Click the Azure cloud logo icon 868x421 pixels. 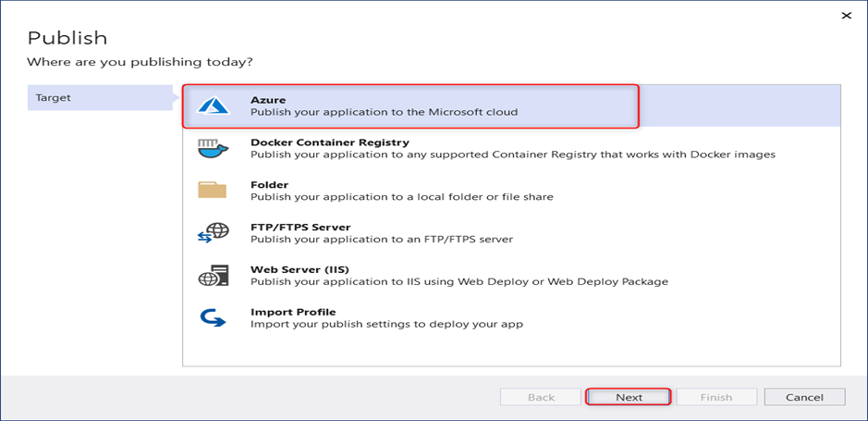pos(213,105)
